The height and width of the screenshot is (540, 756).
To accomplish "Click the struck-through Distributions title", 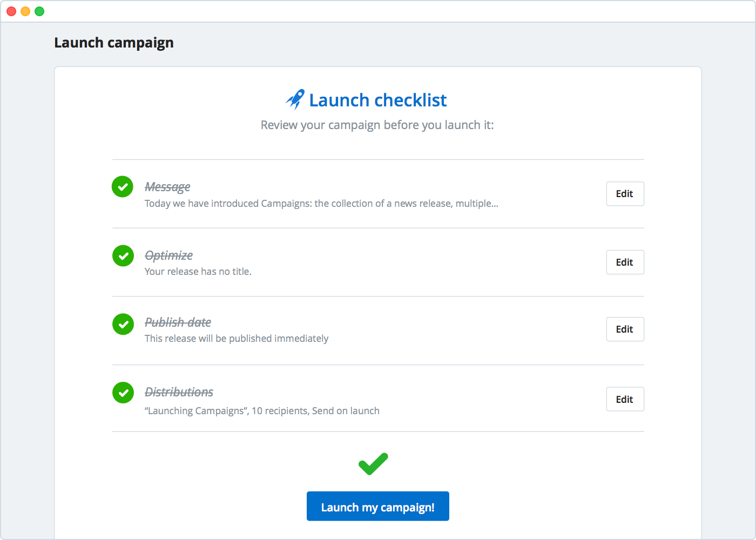I will (x=179, y=392).
